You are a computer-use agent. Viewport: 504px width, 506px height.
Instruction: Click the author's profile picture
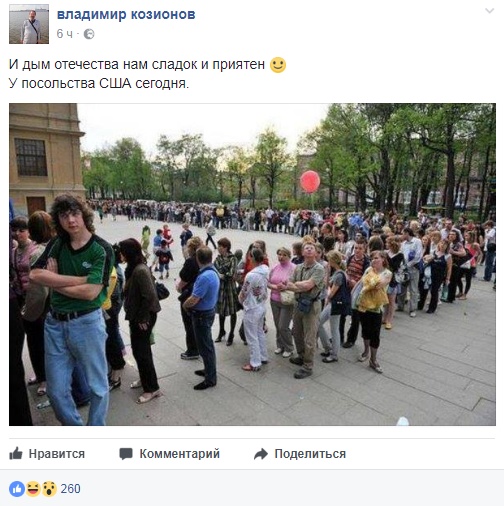click(29, 24)
